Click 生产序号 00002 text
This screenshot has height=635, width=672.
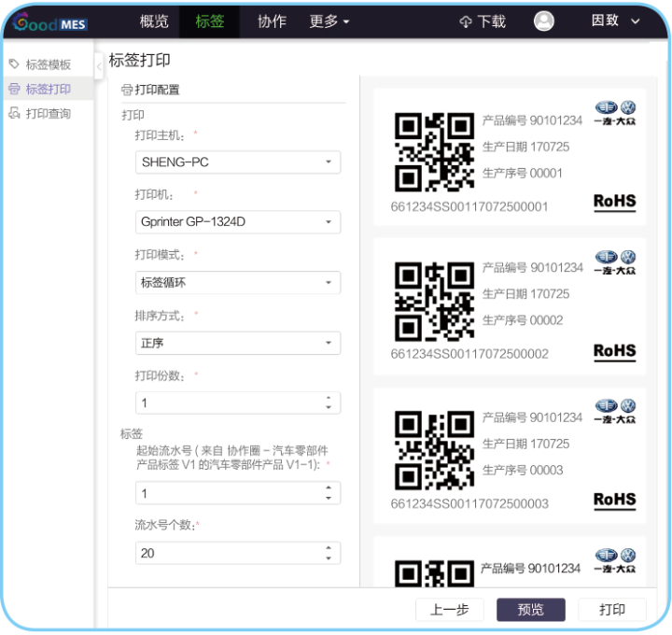523,320
